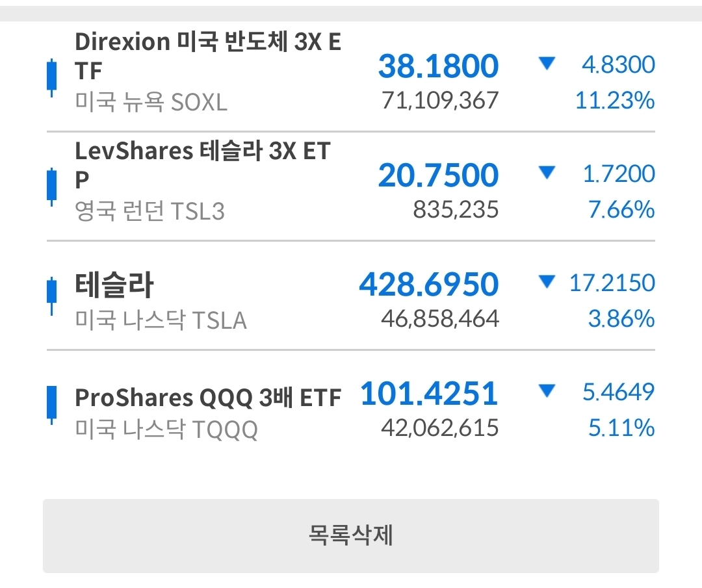Select the 테슬라 stock name
The height and width of the screenshot is (588, 702).
(x=114, y=285)
